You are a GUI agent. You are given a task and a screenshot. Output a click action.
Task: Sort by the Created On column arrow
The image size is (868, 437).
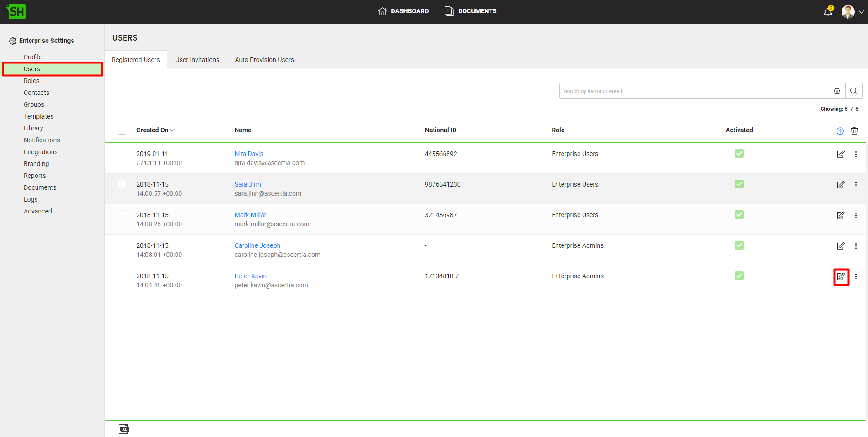172,130
